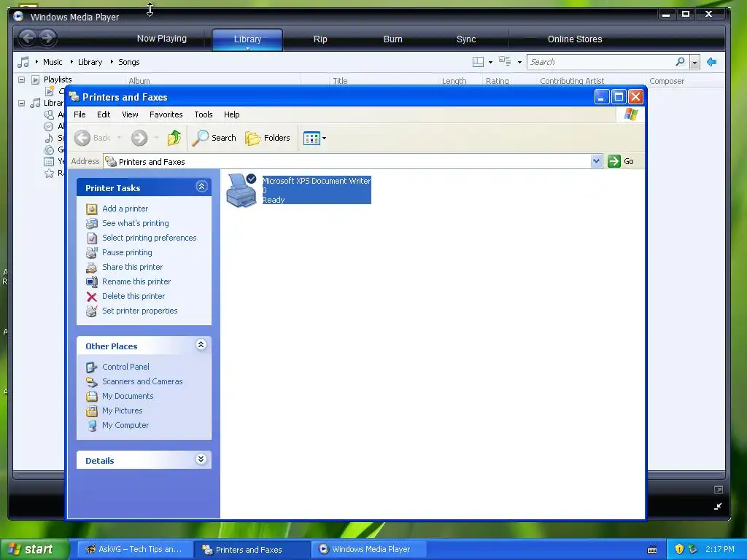
Task: Open the Scanners and Cameras link
Action: point(142,381)
